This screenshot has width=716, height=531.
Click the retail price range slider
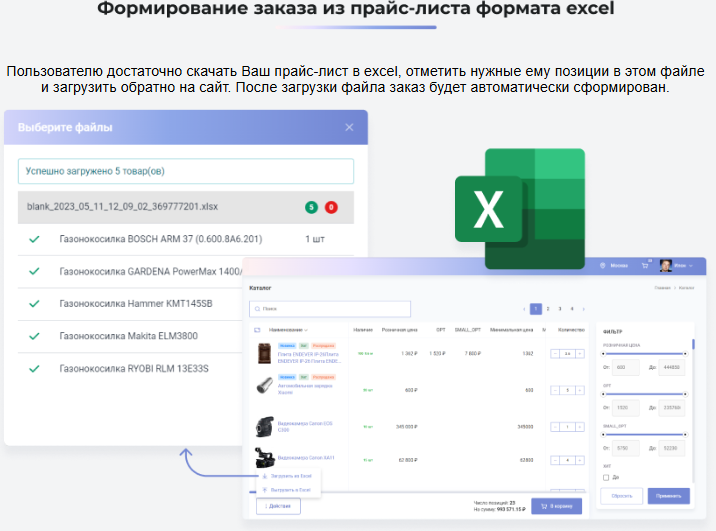click(643, 353)
